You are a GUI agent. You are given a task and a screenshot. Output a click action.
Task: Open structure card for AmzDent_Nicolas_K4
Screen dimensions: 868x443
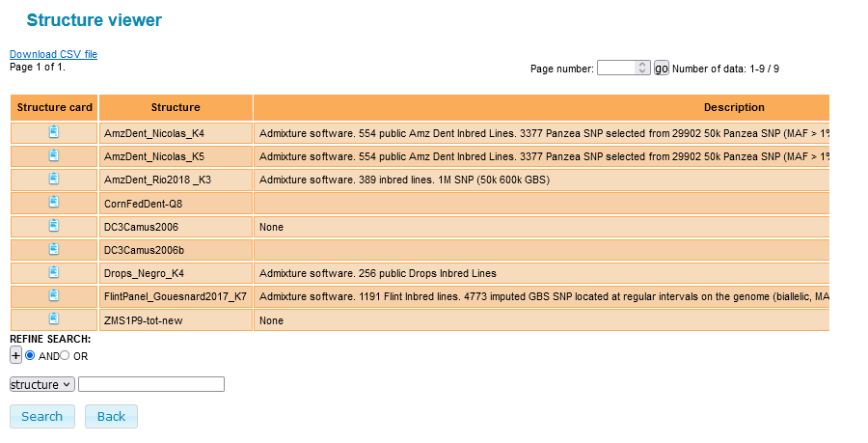coord(54,132)
